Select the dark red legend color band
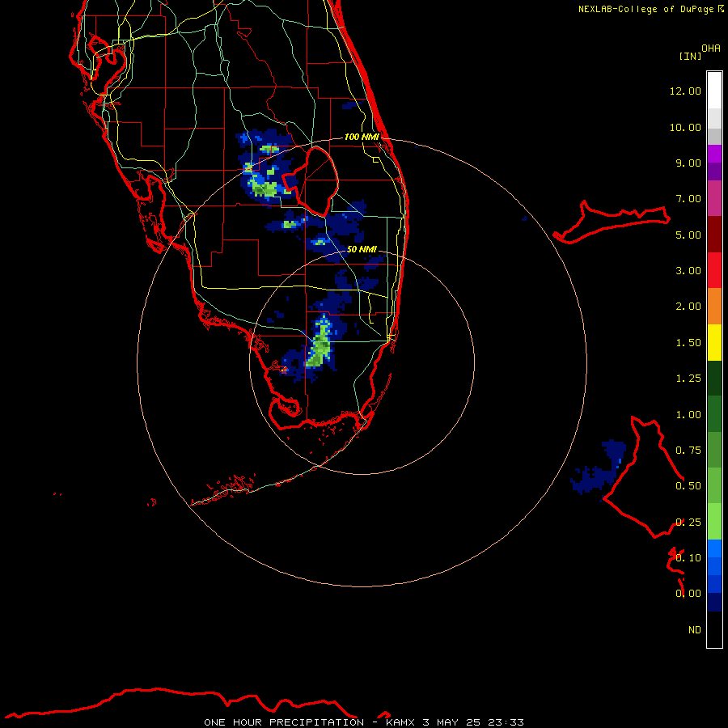The width and height of the screenshot is (728, 728). coord(714,235)
